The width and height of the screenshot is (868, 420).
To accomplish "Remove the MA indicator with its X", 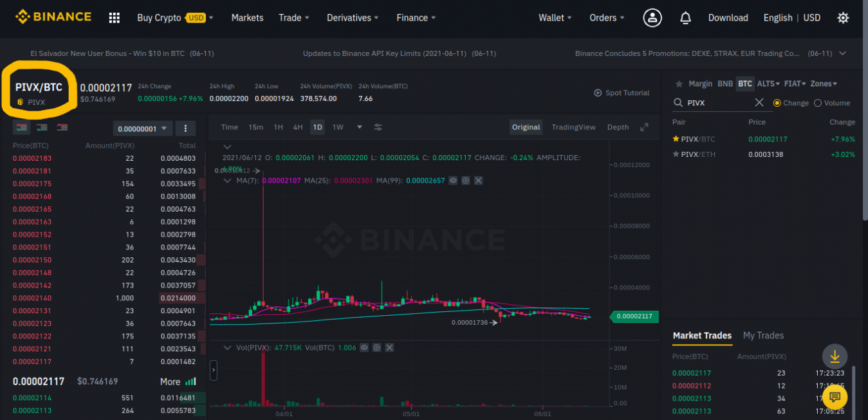I will 478,181.
